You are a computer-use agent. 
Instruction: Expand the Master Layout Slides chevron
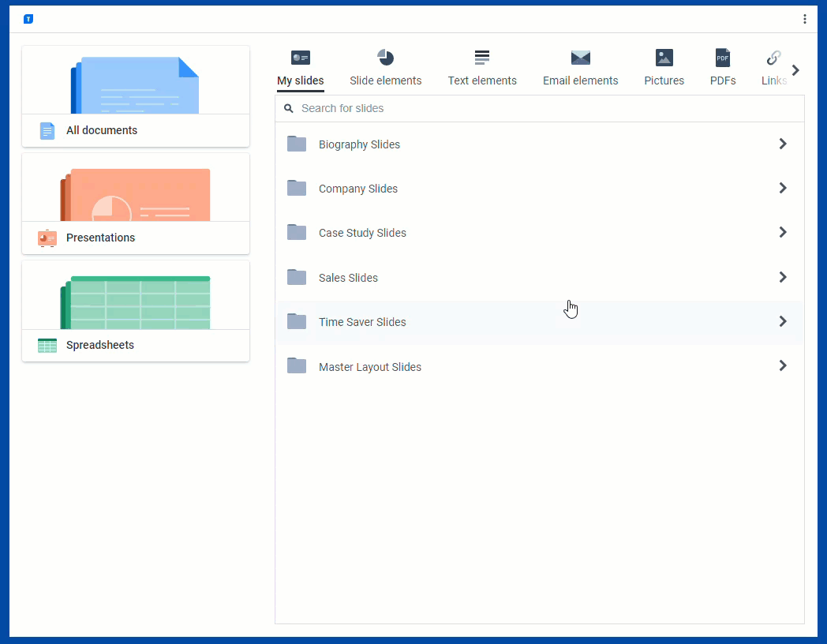click(783, 365)
